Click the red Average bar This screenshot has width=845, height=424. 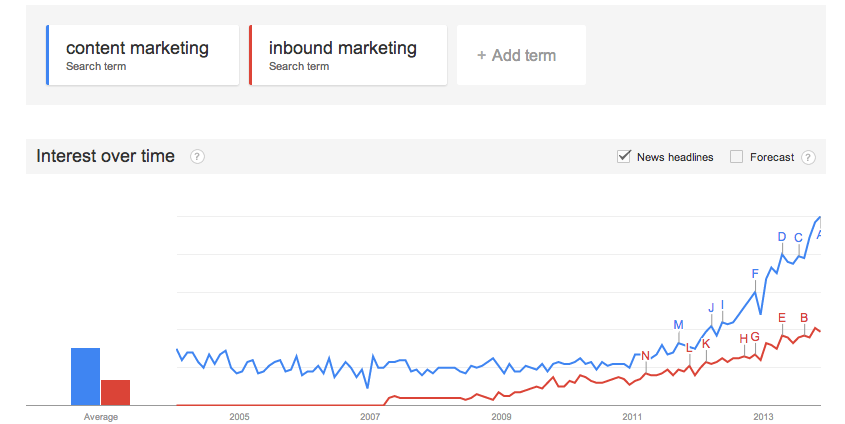pyautogui.click(x=116, y=392)
